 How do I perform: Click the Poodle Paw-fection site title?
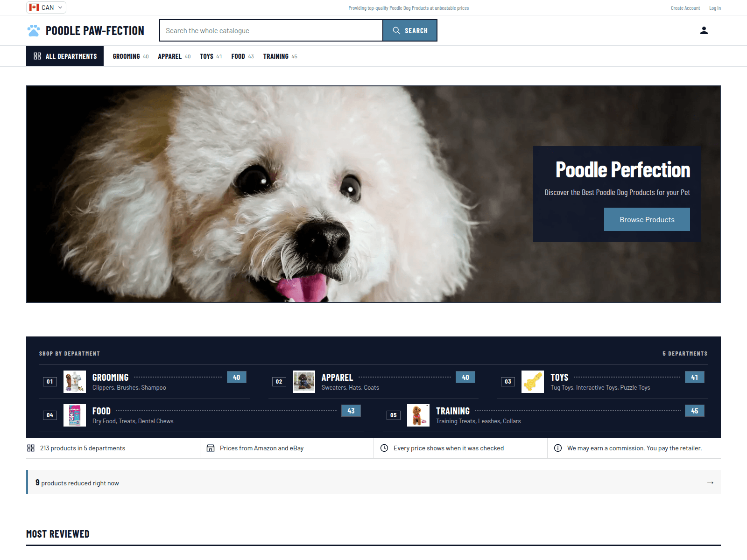95,31
